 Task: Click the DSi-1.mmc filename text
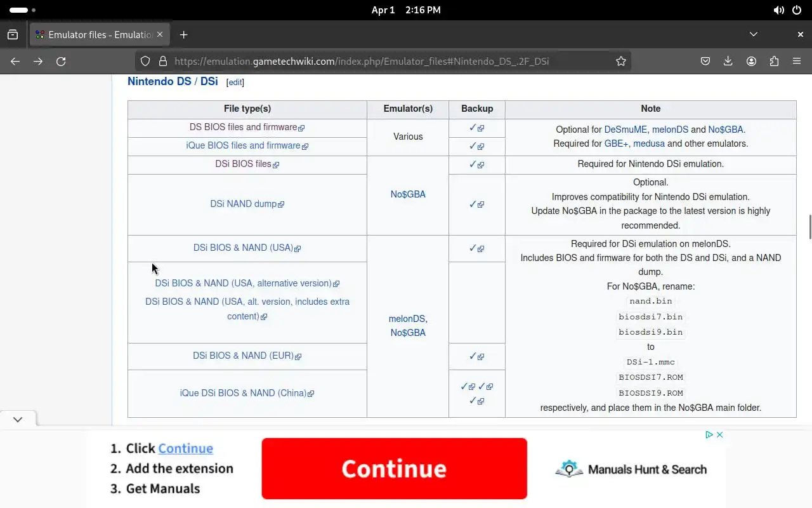[x=651, y=362]
